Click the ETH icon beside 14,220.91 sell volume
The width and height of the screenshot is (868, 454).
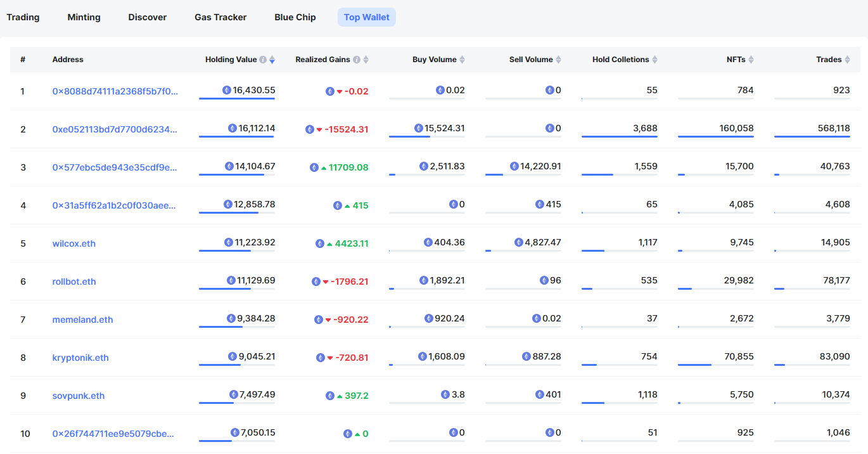pos(514,166)
